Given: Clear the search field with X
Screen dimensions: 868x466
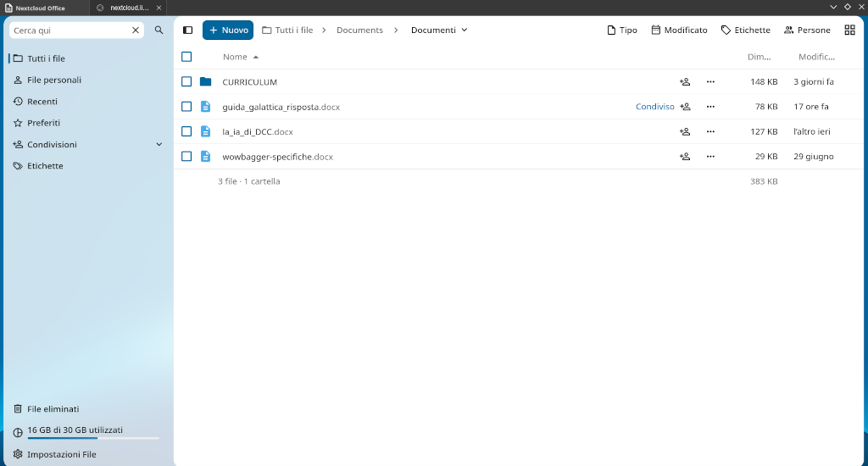Looking at the screenshot, I should pos(136,30).
